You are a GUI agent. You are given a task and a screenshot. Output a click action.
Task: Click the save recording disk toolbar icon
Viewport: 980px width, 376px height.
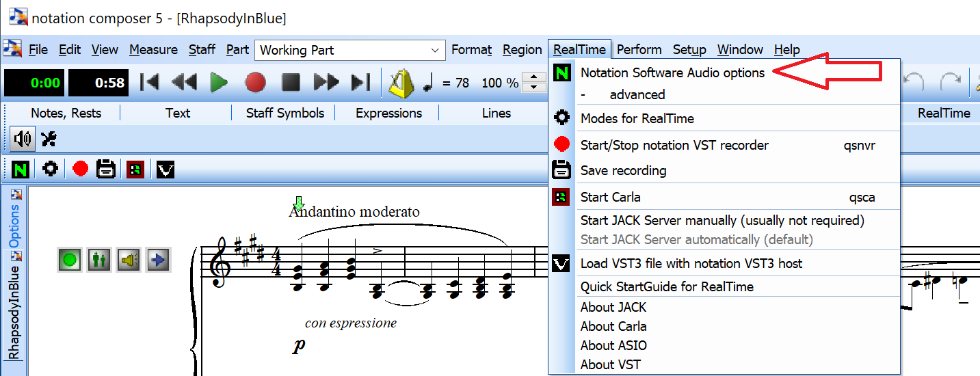[106, 169]
